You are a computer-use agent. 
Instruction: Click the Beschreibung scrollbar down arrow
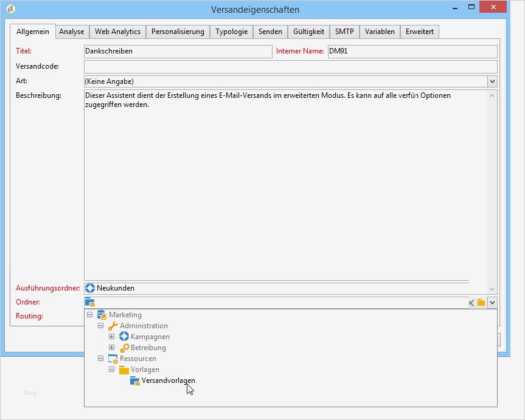coord(492,289)
